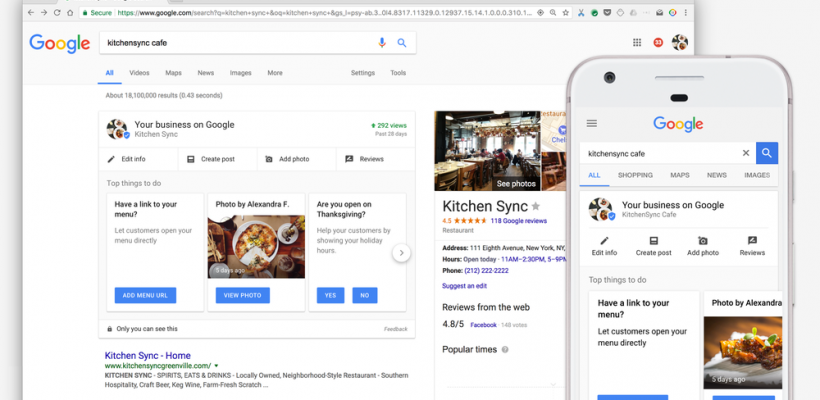Click See photos on the restaurant image

[516, 184]
